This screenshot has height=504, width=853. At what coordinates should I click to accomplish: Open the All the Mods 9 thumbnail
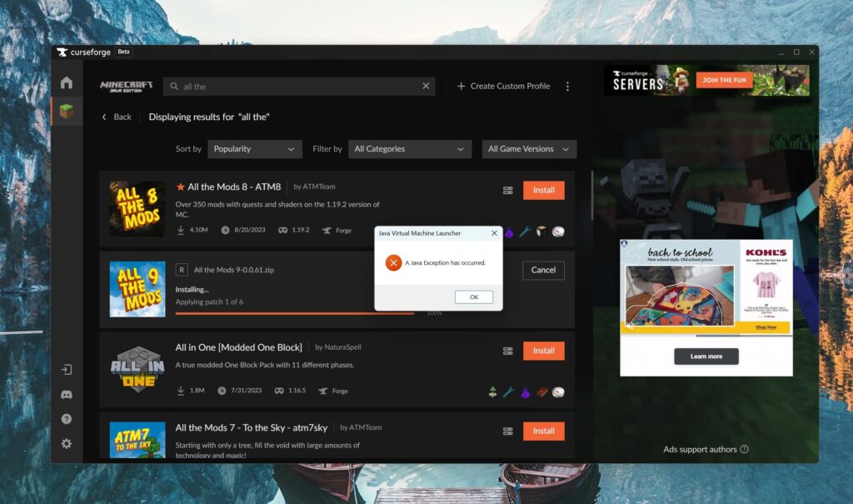coord(137,289)
